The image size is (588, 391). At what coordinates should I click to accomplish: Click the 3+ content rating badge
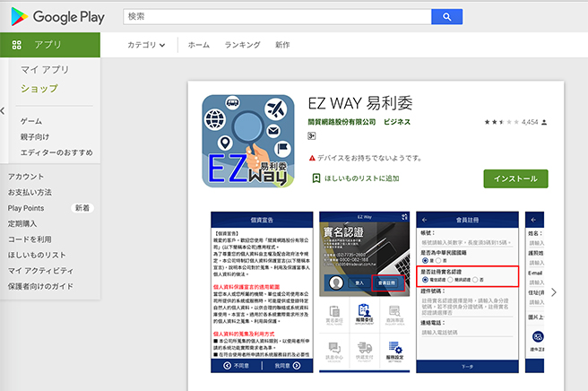pyautogui.click(x=312, y=135)
